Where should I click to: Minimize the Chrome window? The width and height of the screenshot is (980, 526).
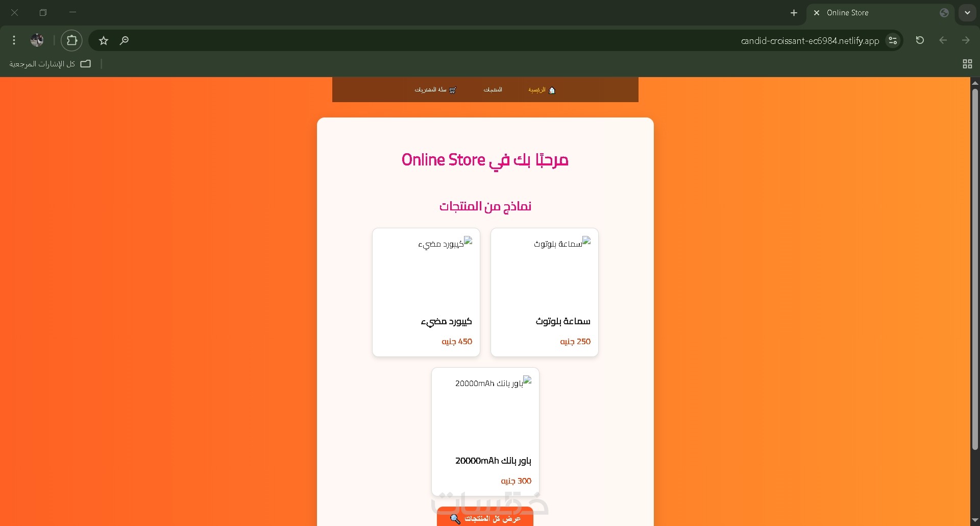[x=72, y=12]
